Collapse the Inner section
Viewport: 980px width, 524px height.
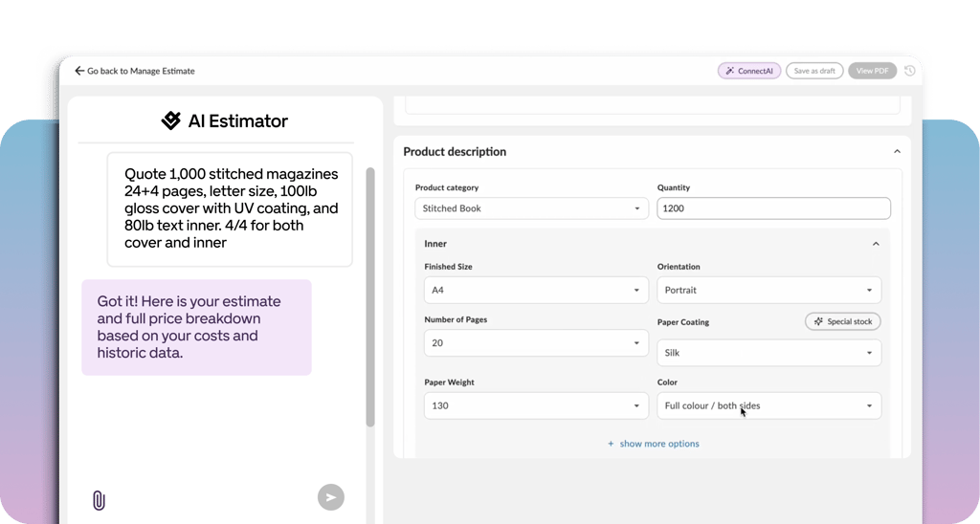(876, 244)
